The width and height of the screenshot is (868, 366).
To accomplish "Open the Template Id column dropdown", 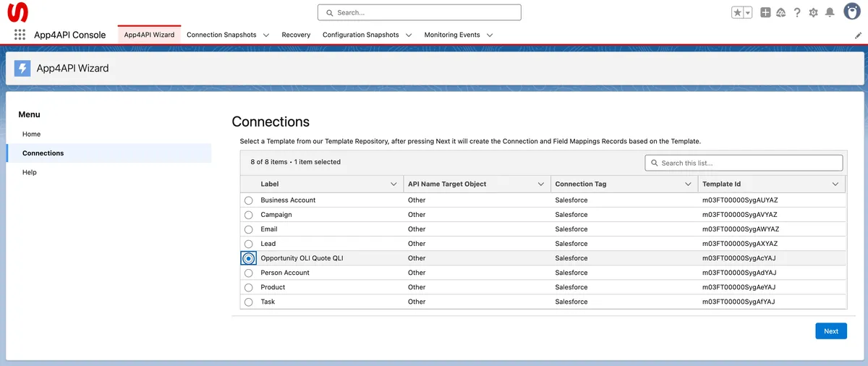I will [x=835, y=184].
